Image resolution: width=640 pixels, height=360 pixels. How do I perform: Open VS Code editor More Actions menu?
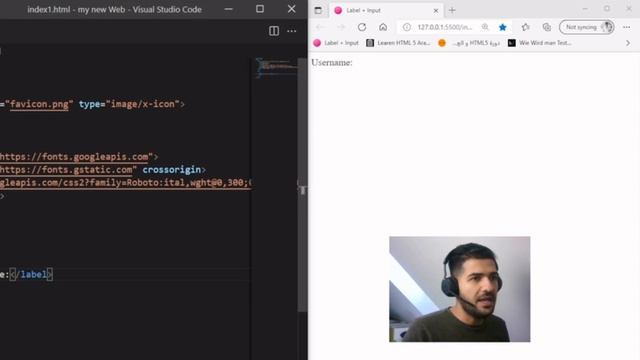(x=292, y=31)
